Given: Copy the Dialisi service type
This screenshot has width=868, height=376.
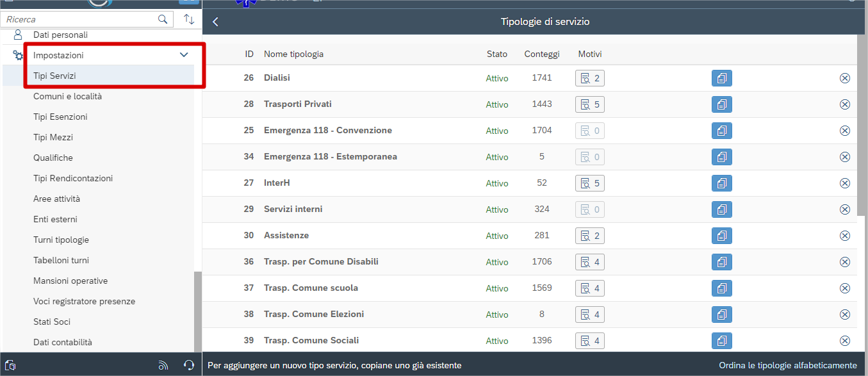Looking at the screenshot, I should [722, 78].
